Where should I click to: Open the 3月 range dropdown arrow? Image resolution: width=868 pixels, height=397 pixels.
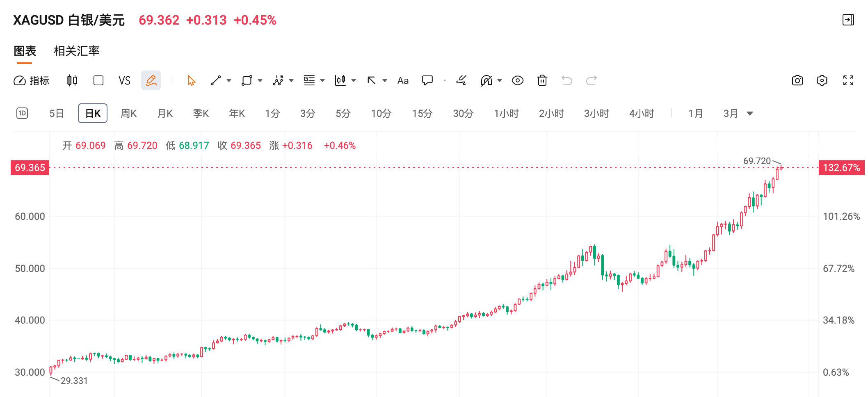(x=750, y=114)
